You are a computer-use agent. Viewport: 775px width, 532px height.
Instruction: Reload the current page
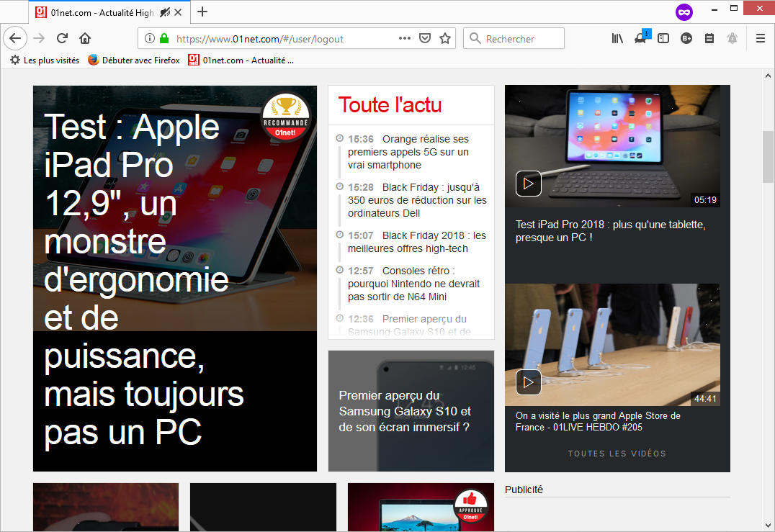point(62,39)
